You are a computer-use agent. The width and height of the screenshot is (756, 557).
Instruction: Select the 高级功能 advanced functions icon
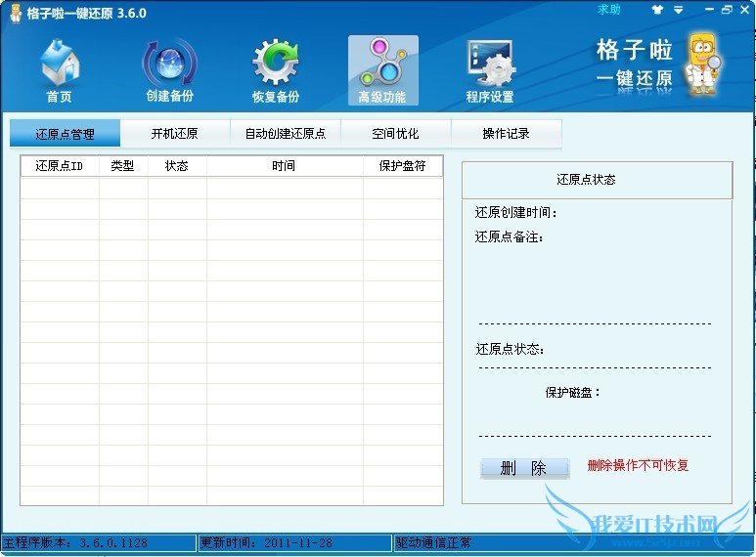382,70
